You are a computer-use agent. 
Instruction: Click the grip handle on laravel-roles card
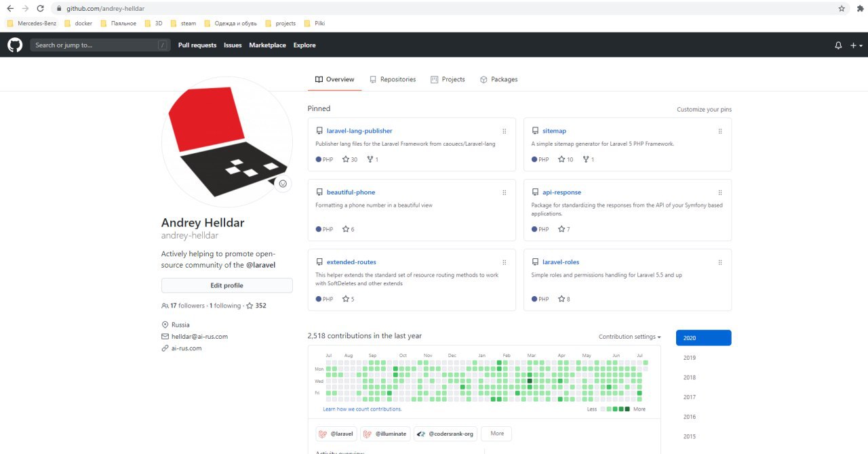pos(720,262)
